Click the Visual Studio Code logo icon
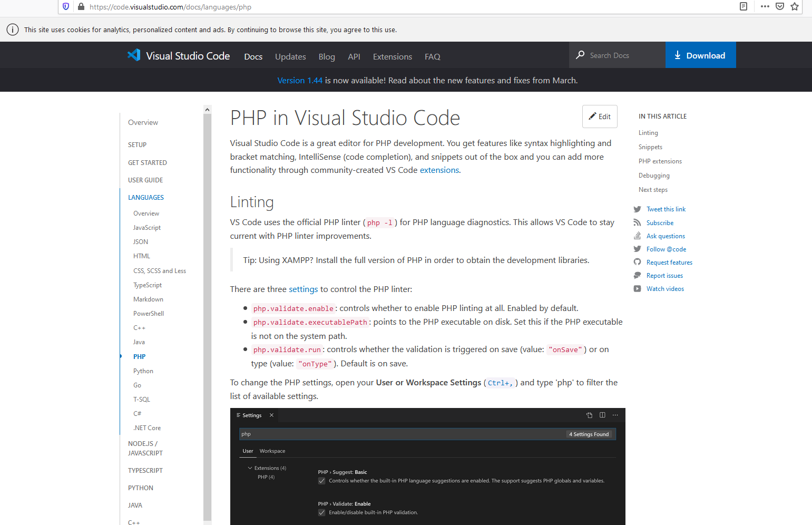Screen dimensions: 812x525 134,55
